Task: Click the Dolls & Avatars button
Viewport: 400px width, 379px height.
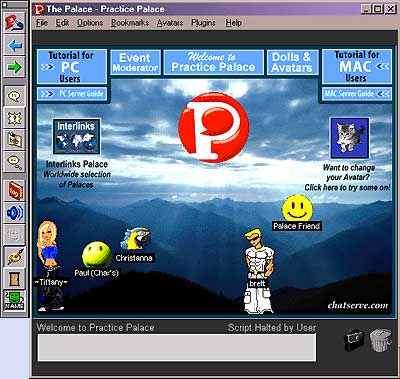Action: [292, 62]
